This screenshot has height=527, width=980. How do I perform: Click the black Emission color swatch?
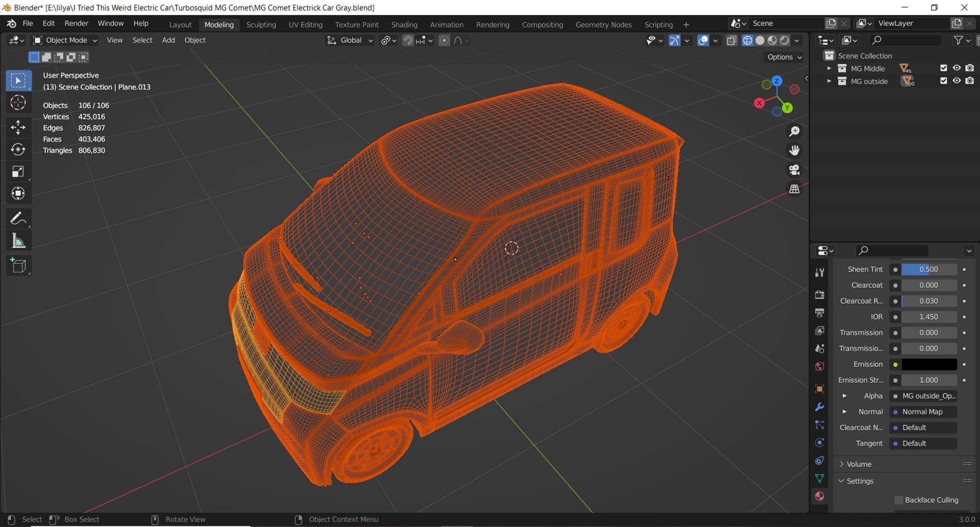[x=928, y=364]
